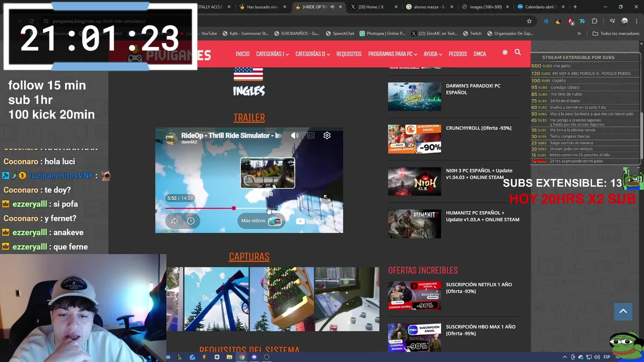Open the YouTube logo link on the video

pyautogui.click(x=309, y=221)
